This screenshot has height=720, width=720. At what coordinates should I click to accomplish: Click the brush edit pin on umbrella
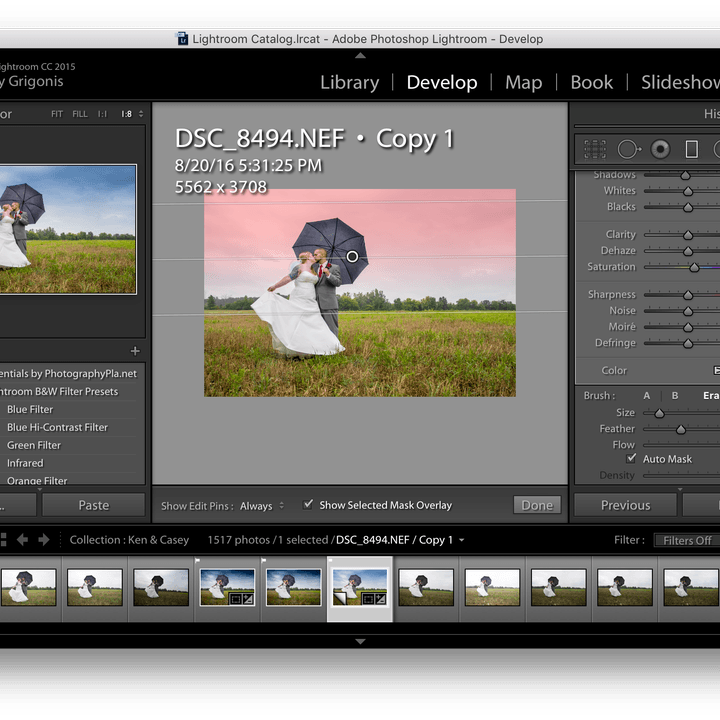352,256
